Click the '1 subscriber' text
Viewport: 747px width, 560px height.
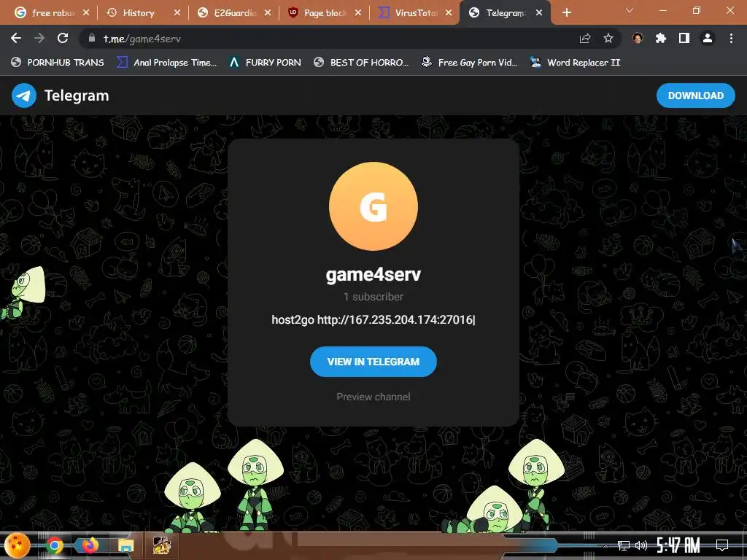point(373,297)
